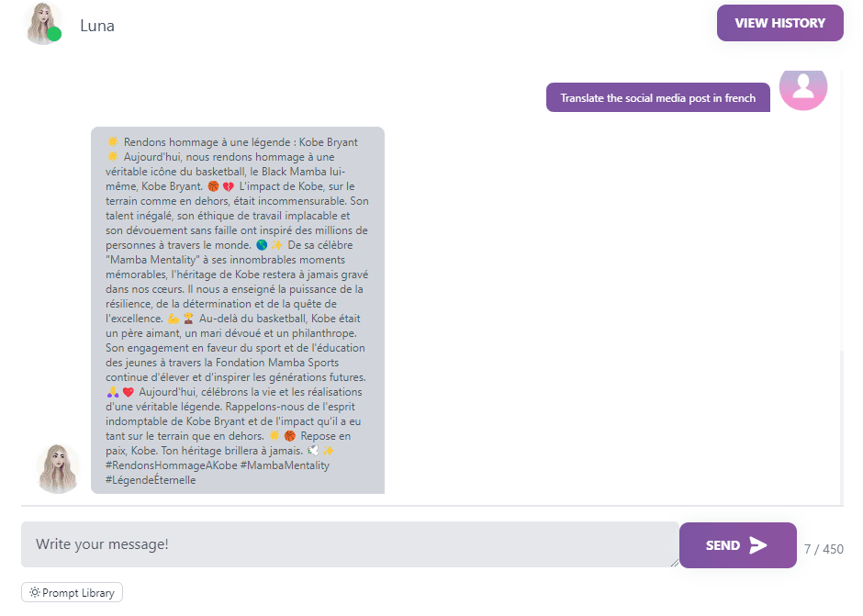Viewport: 863px width, 616px height.
Task: Open the Prompt Library
Action: tap(73, 592)
